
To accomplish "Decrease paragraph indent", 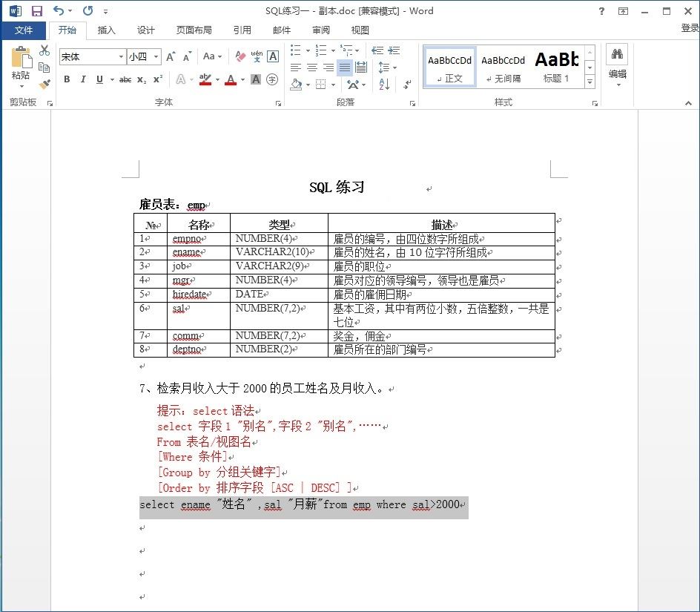I will coord(377,50).
